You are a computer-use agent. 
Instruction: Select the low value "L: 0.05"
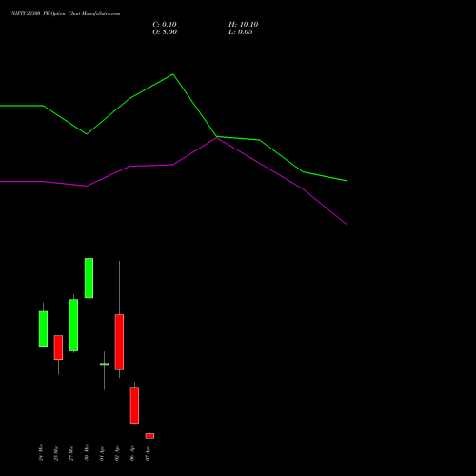[241, 32]
